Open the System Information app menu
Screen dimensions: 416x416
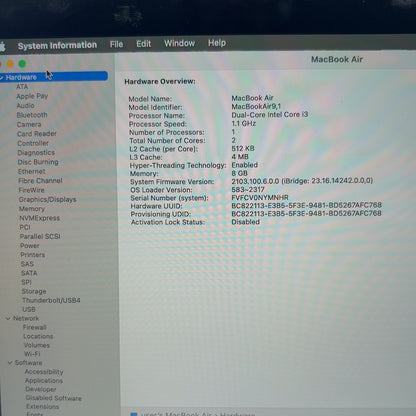coord(57,45)
